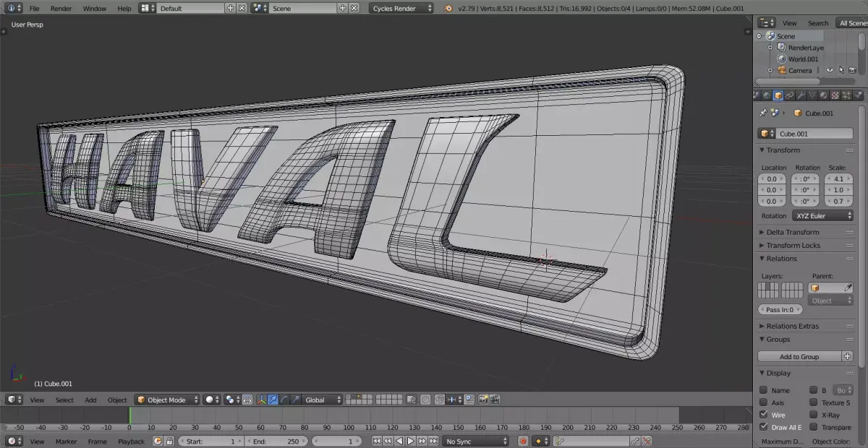Screen dimensions: 868x448
Task: Disable the Draw All Edges checkbox
Action: (763, 427)
